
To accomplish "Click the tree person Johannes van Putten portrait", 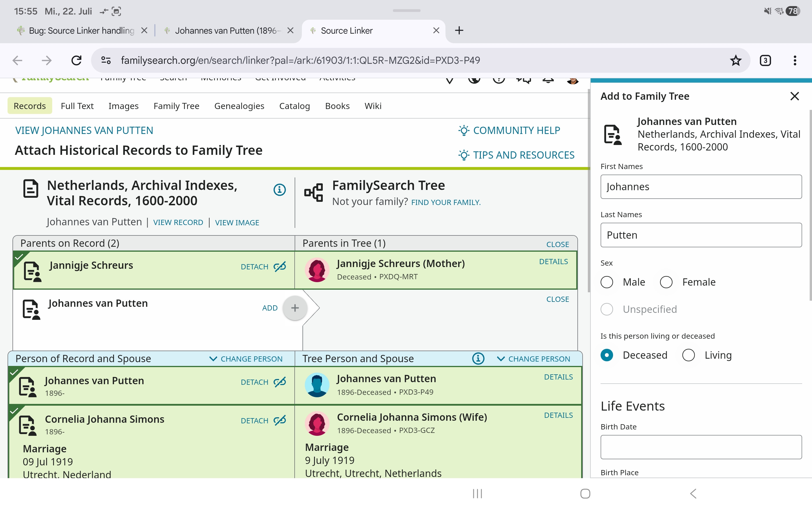I will 317,385.
